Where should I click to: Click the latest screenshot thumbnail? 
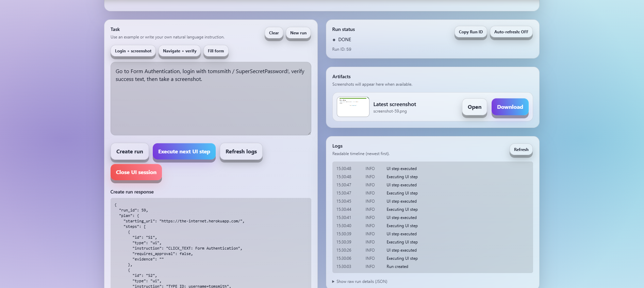(353, 107)
